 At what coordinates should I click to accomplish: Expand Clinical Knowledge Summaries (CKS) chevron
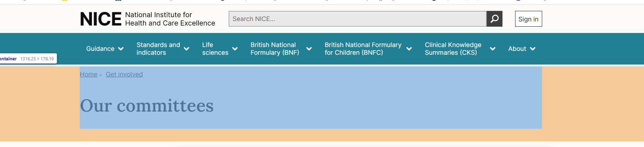pyautogui.click(x=493, y=49)
